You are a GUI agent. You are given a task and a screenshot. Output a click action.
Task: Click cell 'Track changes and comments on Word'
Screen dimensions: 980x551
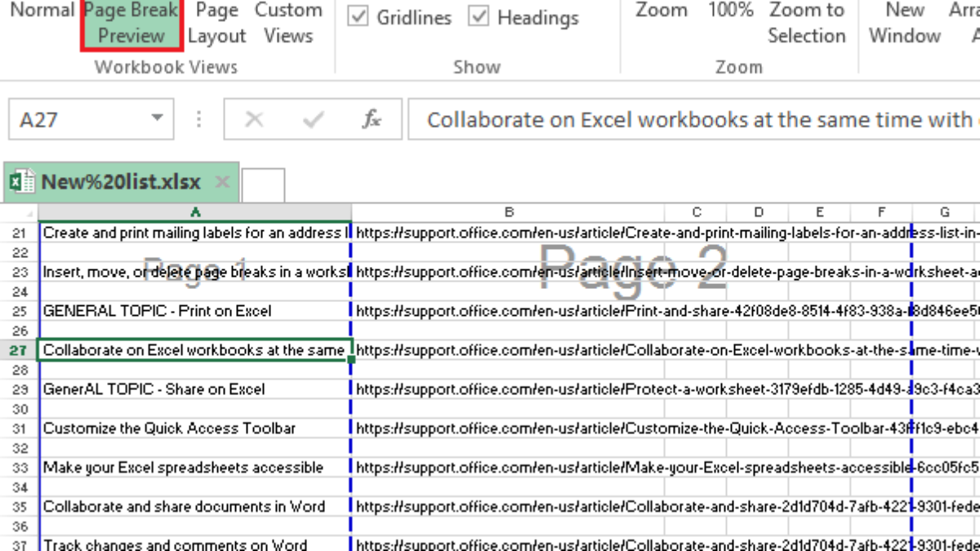(x=195, y=544)
